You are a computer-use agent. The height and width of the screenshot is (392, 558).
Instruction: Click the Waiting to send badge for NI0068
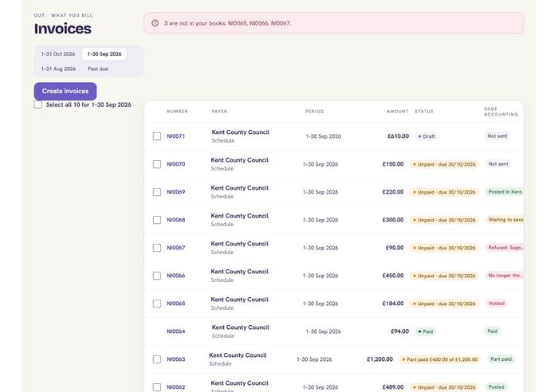click(x=505, y=220)
